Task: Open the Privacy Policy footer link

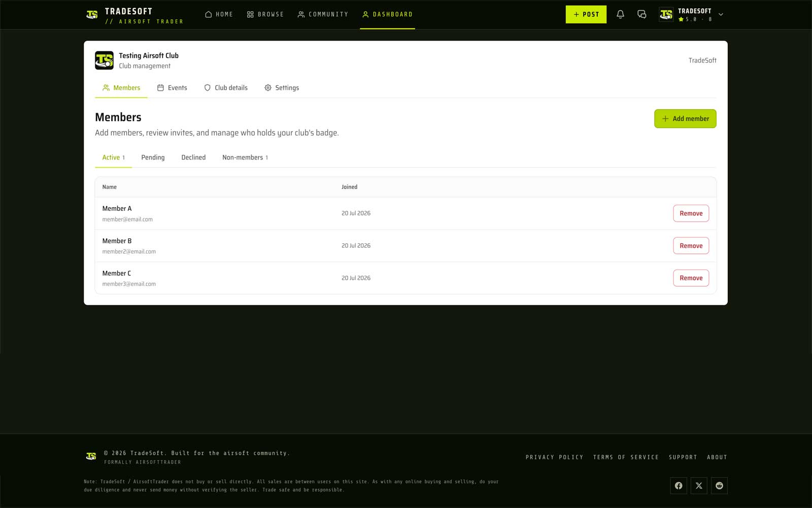Action: 554,457
